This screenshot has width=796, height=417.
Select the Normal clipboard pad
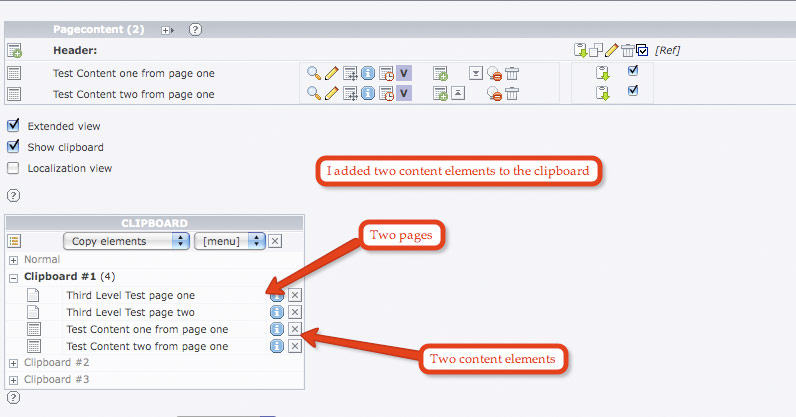pos(41,259)
